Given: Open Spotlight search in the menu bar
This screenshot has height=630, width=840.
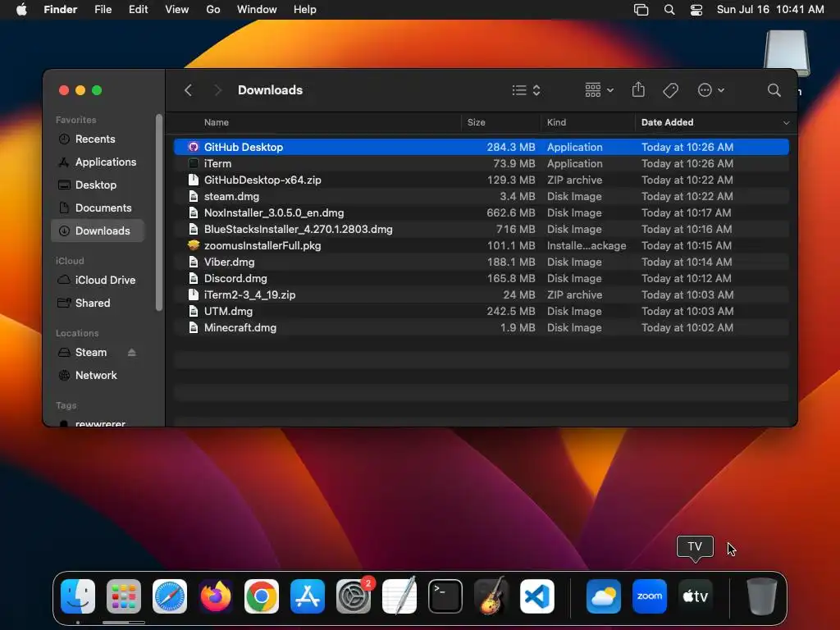Looking at the screenshot, I should [669, 10].
